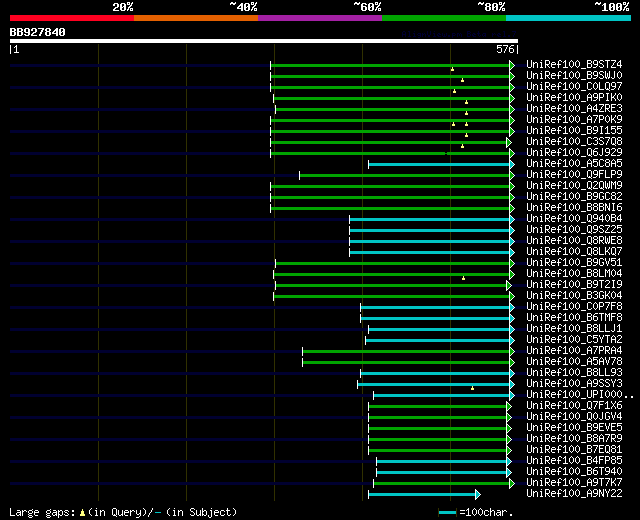Click the UniRef100_B9STZ4 hit label
The height and width of the screenshot is (520, 640).
[x=574, y=64]
